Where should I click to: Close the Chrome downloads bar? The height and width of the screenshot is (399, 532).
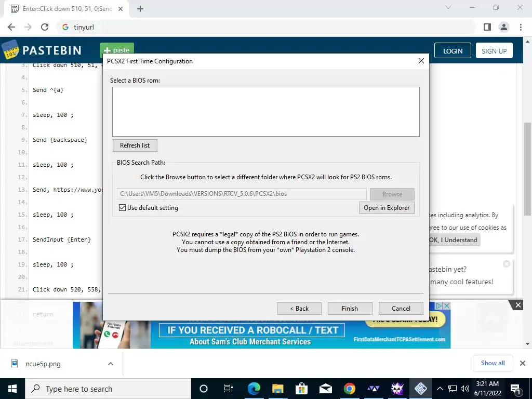[x=523, y=363]
